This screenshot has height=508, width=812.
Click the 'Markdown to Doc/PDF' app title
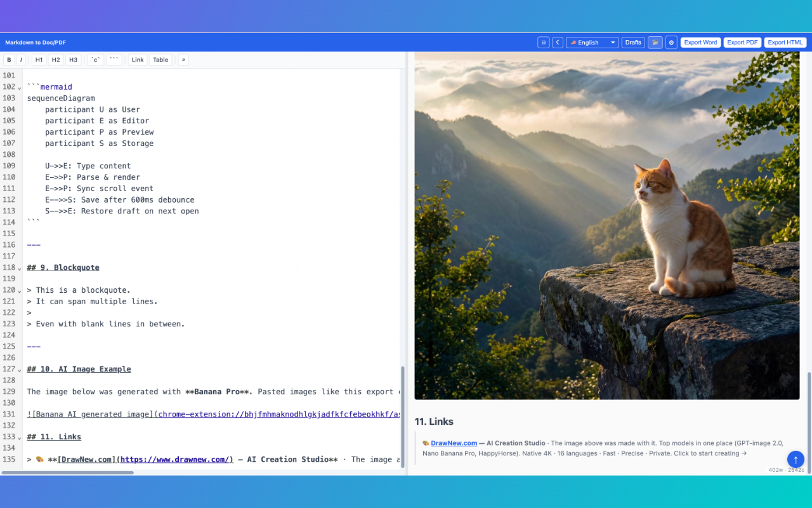pos(36,43)
